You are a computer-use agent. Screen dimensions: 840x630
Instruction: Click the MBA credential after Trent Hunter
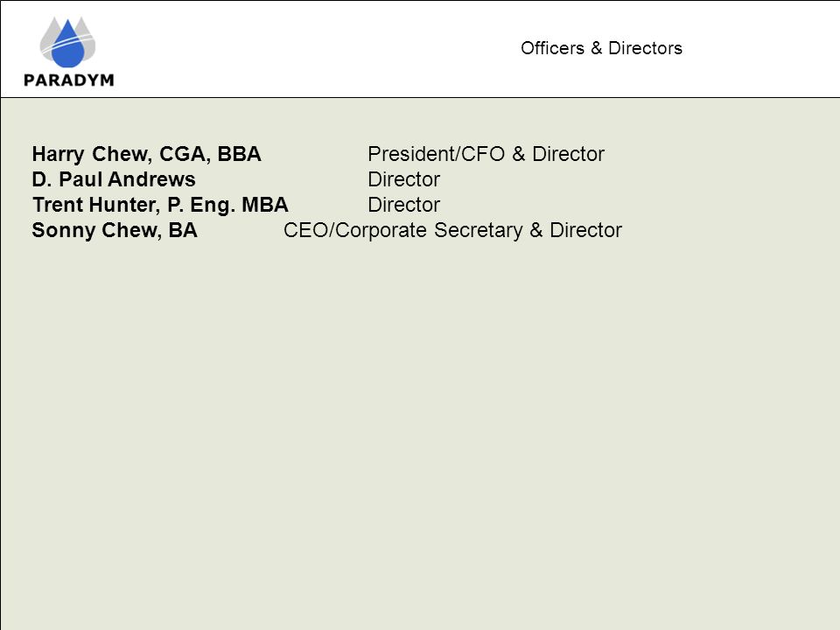click(x=265, y=205)
